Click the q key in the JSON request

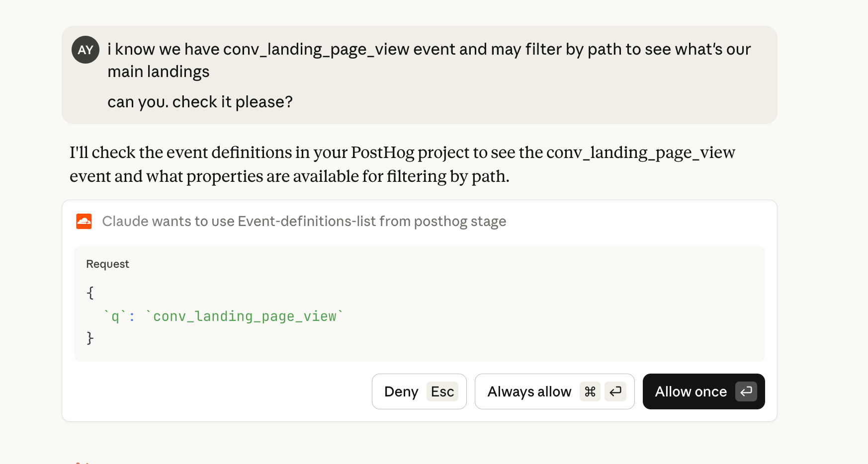click(117, 316)
